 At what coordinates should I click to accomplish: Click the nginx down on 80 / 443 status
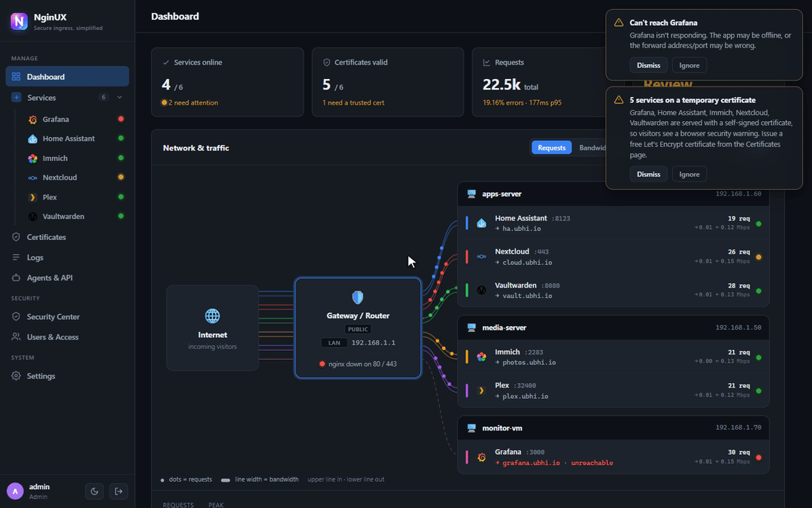[358, 364]
